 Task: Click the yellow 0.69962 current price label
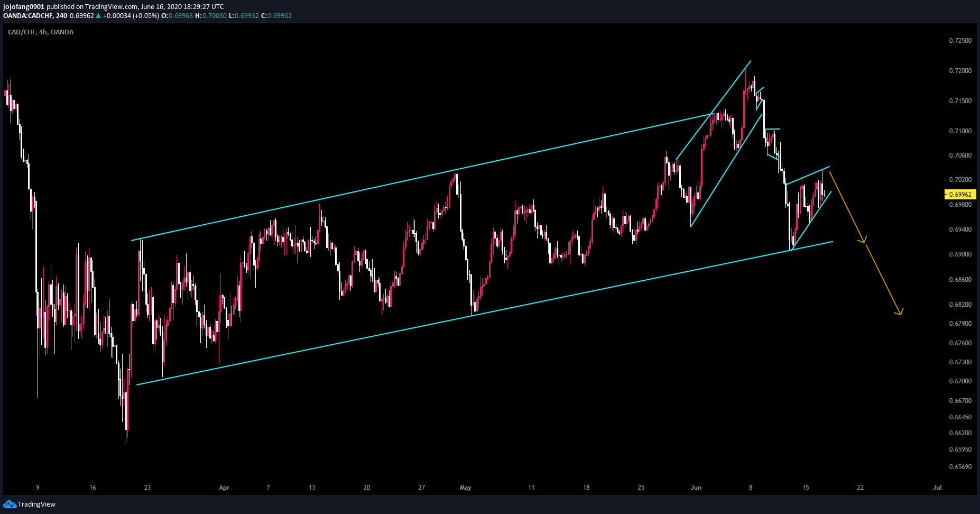pos(960,194)
